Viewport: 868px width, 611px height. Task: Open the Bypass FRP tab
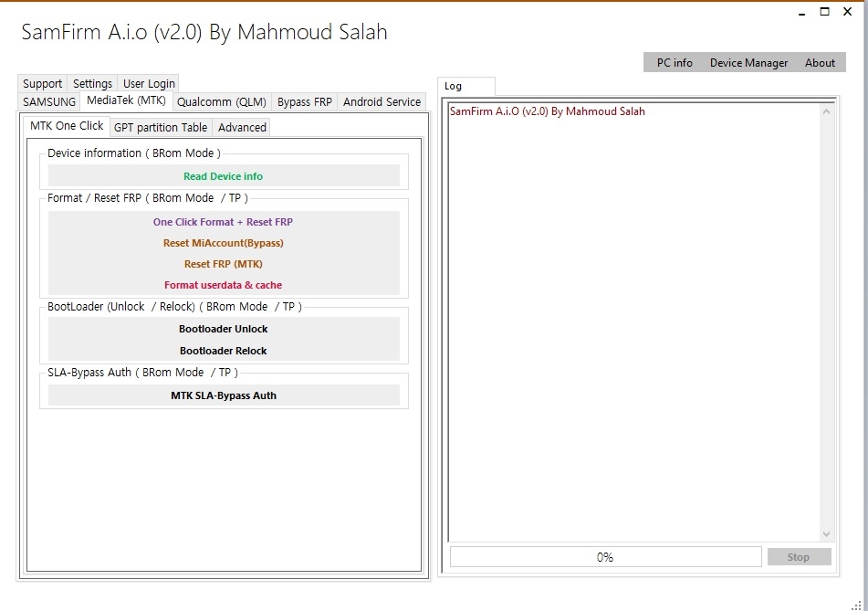(x=305, y=102)
